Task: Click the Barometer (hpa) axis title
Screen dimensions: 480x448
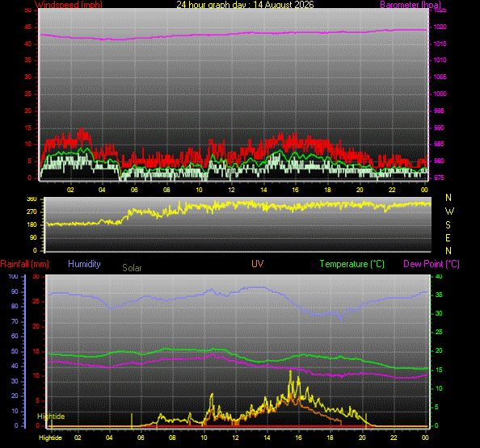Action: [411, 4]
